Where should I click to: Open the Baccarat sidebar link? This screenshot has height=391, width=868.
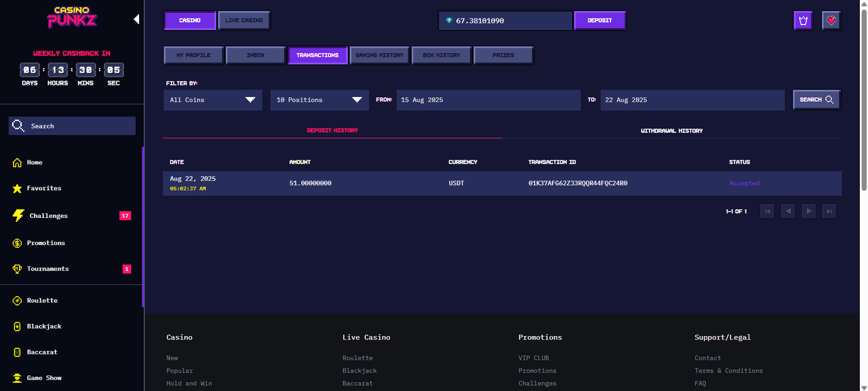[x=42, y=352]
